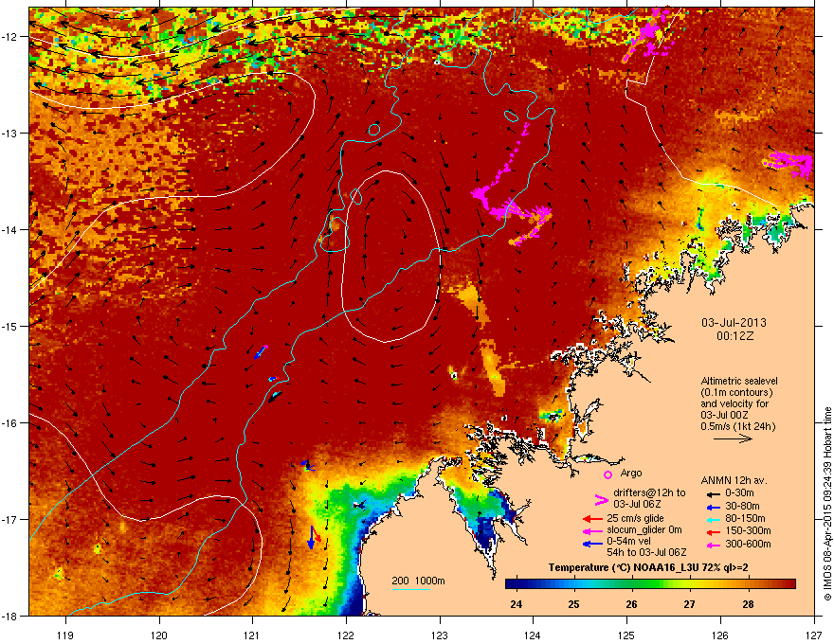The image size is (834, 644).
Task: Click latitude axis label '-12'
Action: [x=10, y=37]
